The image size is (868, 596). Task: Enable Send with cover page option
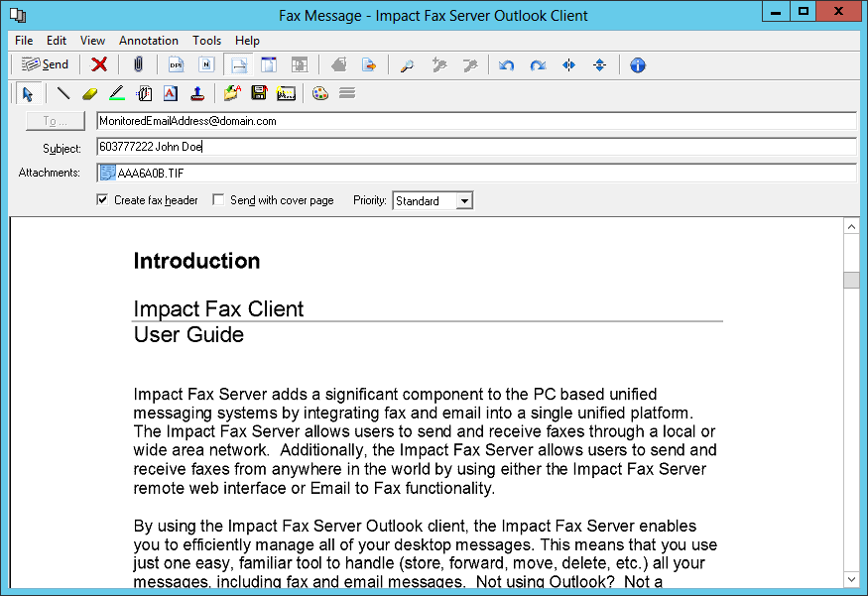point(218,200)
